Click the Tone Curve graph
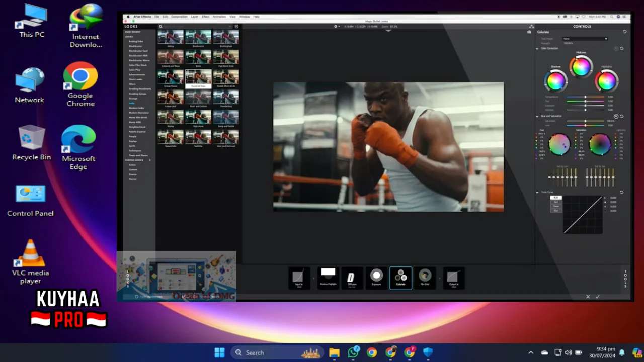Screen dimensions: 644x362 tap(583, 215)
